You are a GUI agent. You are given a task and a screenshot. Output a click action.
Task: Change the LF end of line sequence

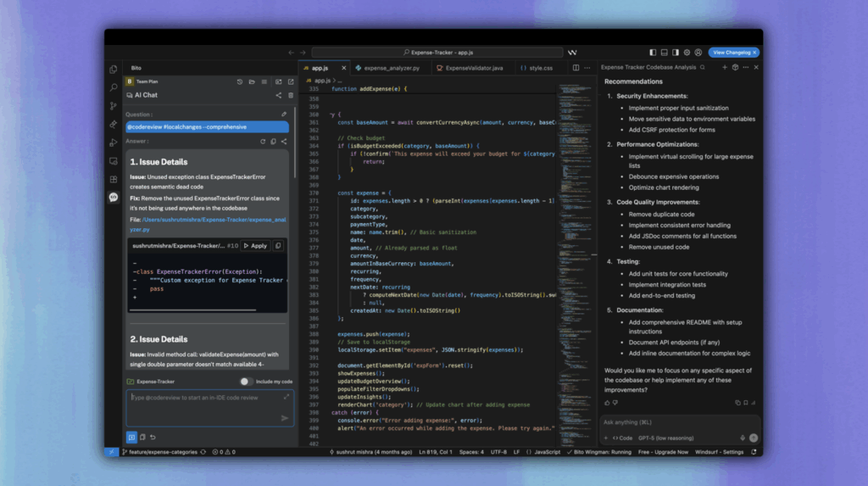pos(516,452)
